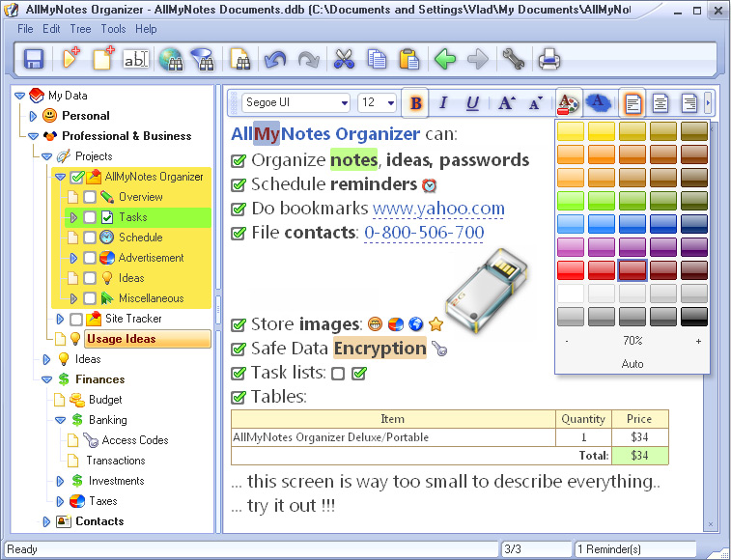Increase palette opacity with plus
Screen dimensions: 731x560
tap(698, 342)
